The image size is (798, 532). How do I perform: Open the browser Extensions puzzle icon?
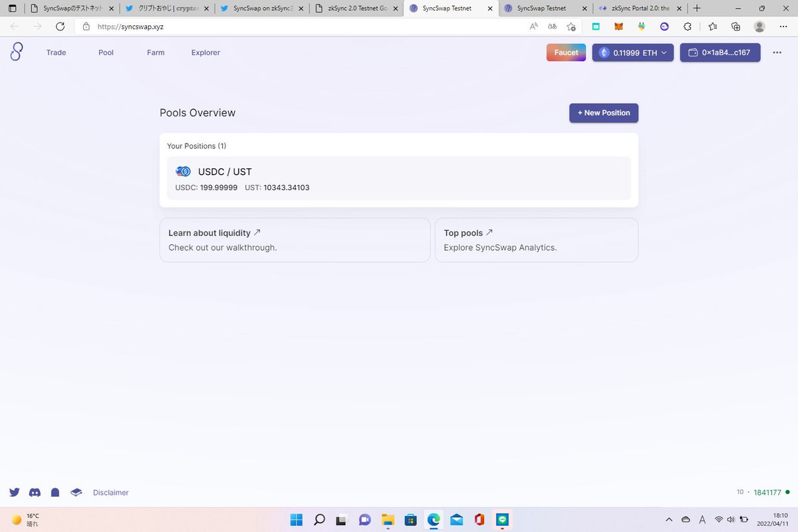688,27
